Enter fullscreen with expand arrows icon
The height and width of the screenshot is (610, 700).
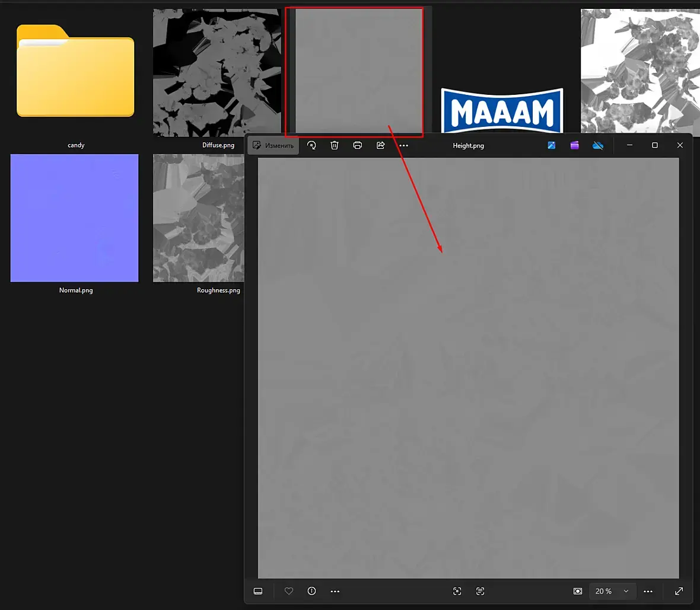679,591
